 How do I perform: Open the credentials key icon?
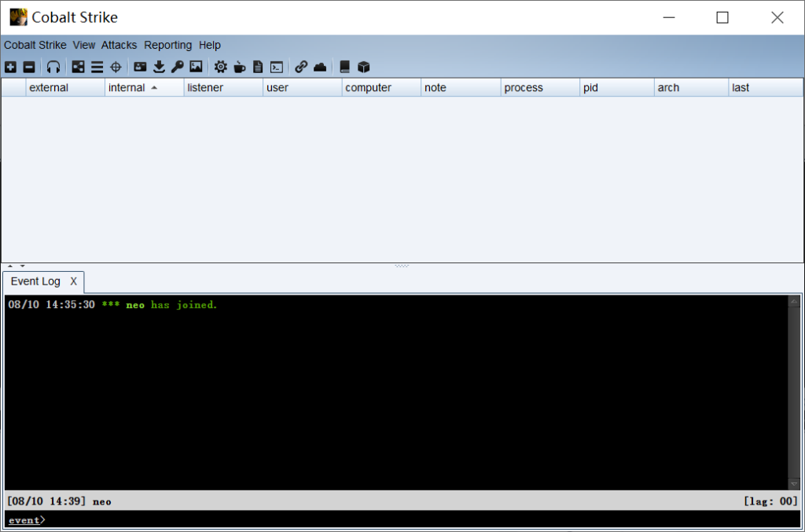(177, 68)
